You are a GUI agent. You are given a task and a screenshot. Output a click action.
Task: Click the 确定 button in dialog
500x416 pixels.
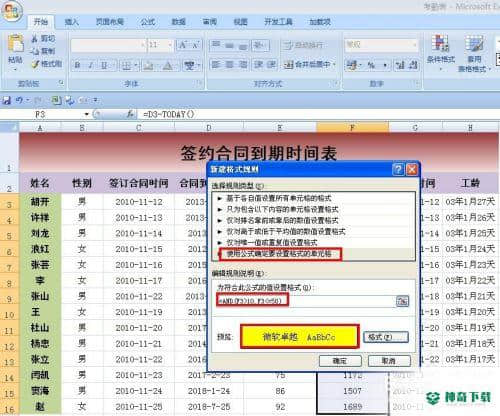340,361
